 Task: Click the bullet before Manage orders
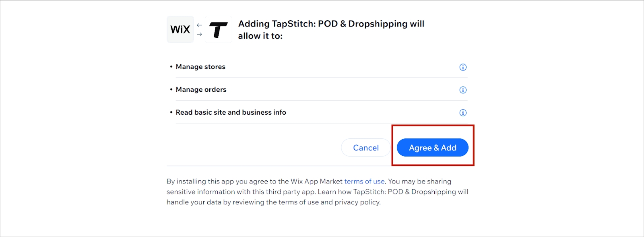coord(171,89)
